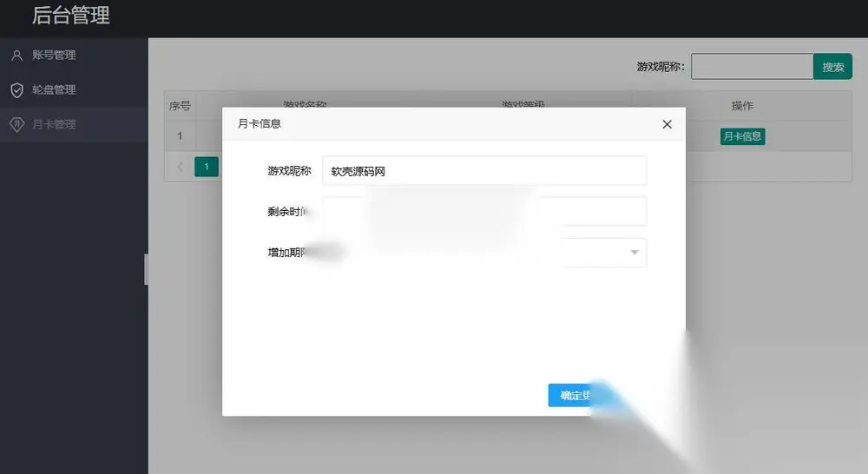Image resolution: width=868 pixels, height=474 pixels.
Task: Click the green 搜索 button
Action: (x=832, y=67)
